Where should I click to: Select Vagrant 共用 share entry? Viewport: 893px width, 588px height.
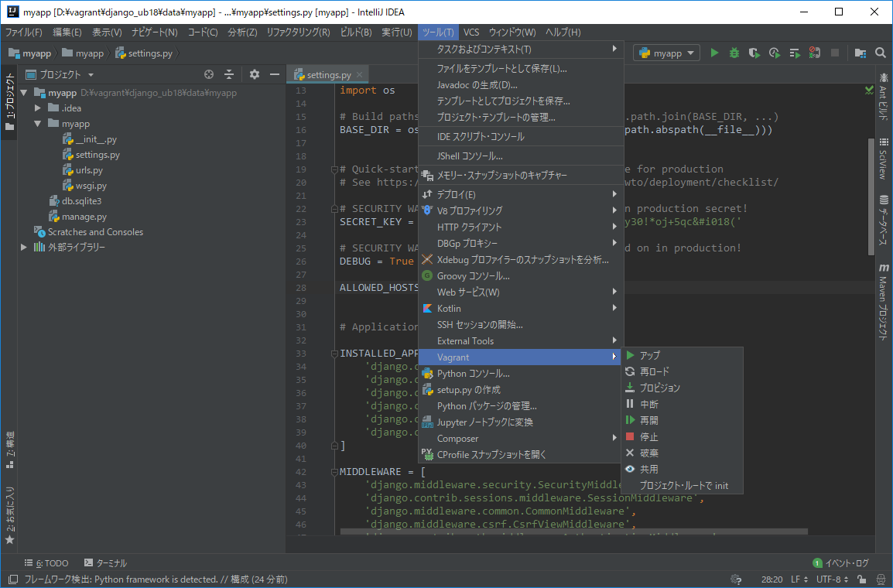(x=682, y=469)
